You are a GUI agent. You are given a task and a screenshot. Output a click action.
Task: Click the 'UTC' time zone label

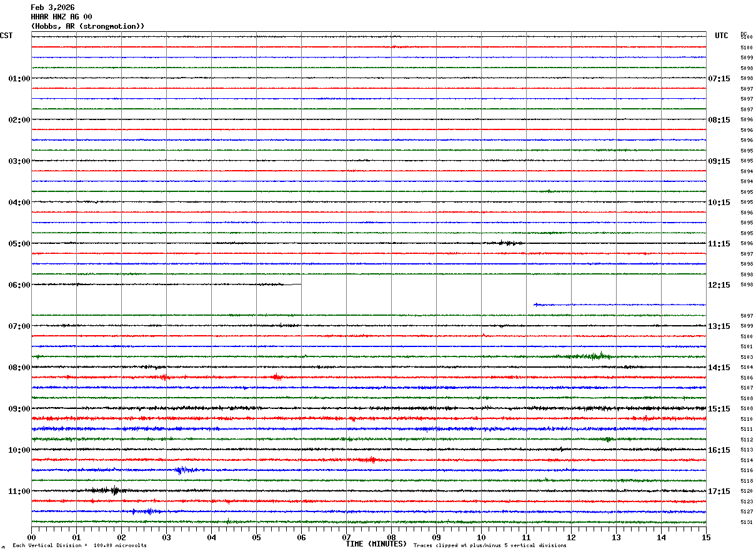722,36
